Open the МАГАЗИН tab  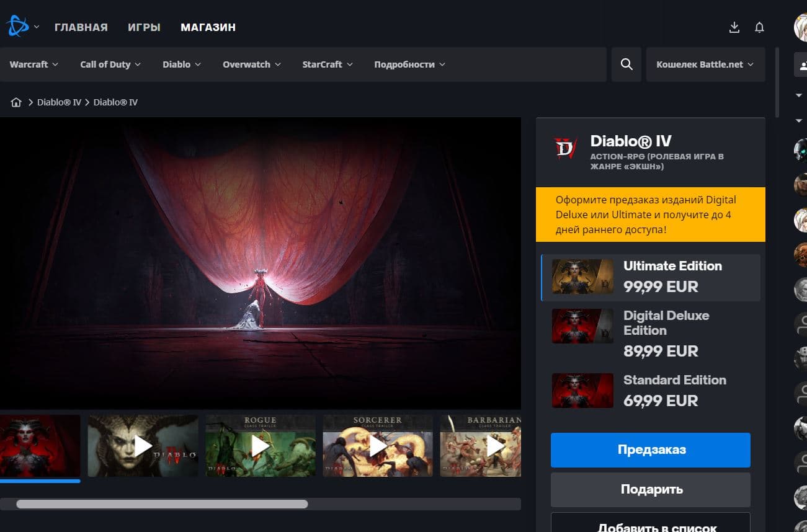(x=208, y=27)
